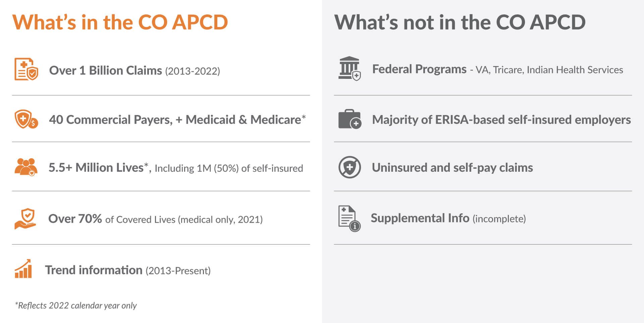Viewport: 644px width, 323px height.
Task: Click the "Trend information" text
Action: click(x=94, y=270)
